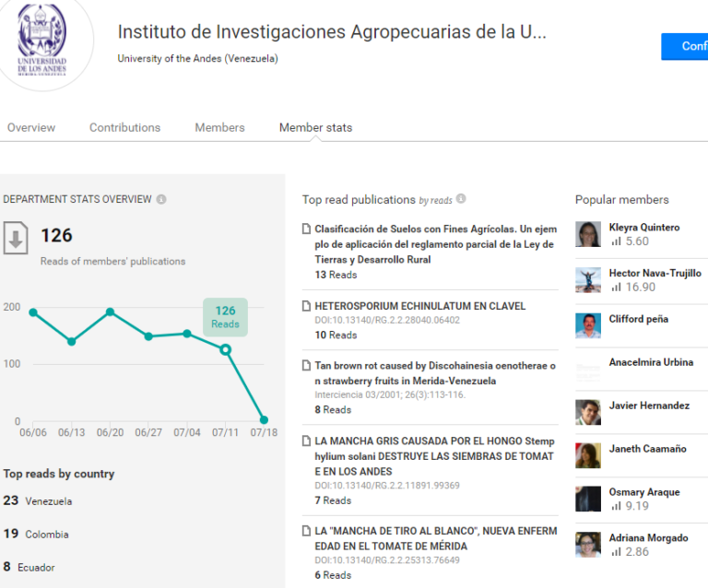The width and height of the screenshot is (708, 588).
Task: Click the info icon beside Top read publications
Action: (461, 198)
